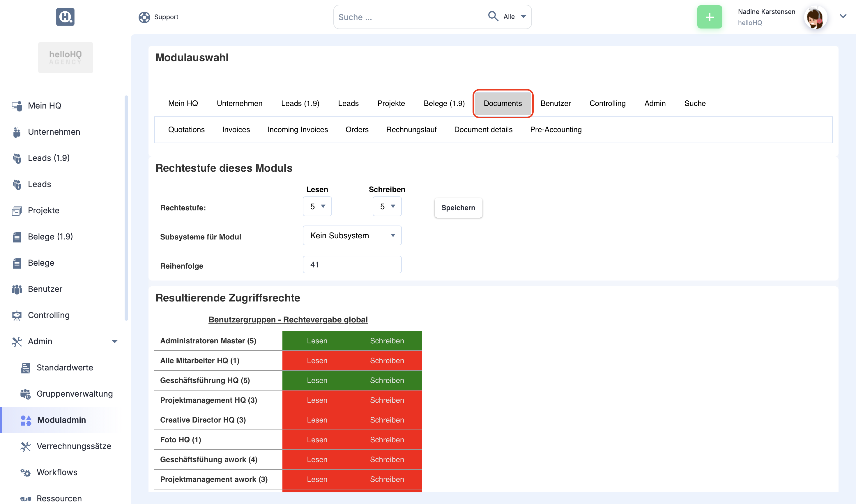This screenshot has width=856, height=504.
Task: Collapse the Admin sidebar section arrow
Action: [x=114, y=341]
